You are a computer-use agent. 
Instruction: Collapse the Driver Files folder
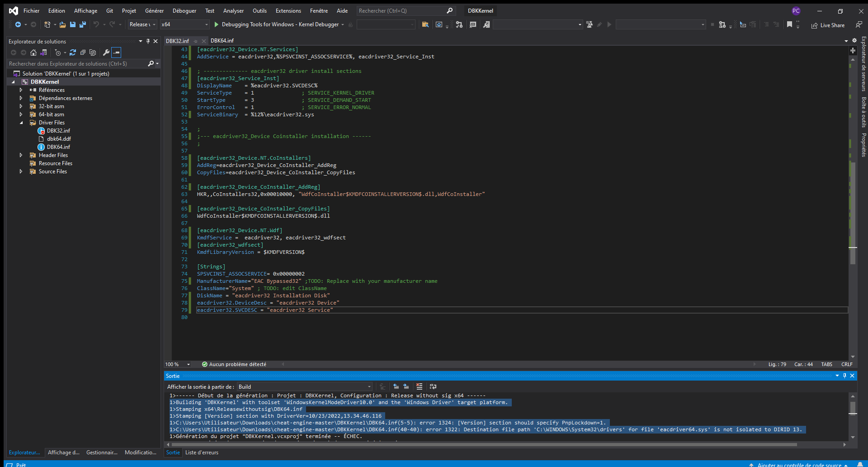(x=21, y=123)
